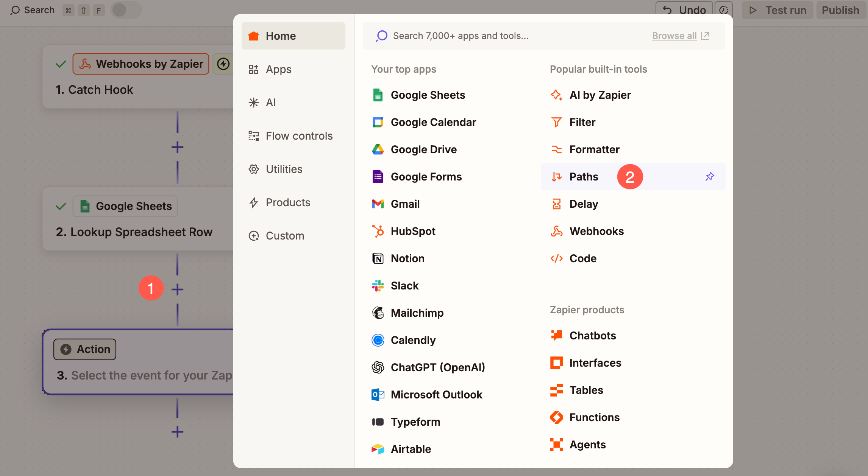Image resolution: width=868 pixels, height=476 pixels.
Task: Switch to Products category
Action: tap(293, 202)
